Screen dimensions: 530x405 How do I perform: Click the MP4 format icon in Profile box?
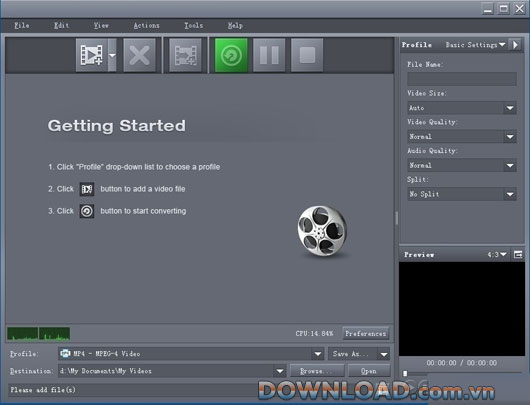[65, 354]
